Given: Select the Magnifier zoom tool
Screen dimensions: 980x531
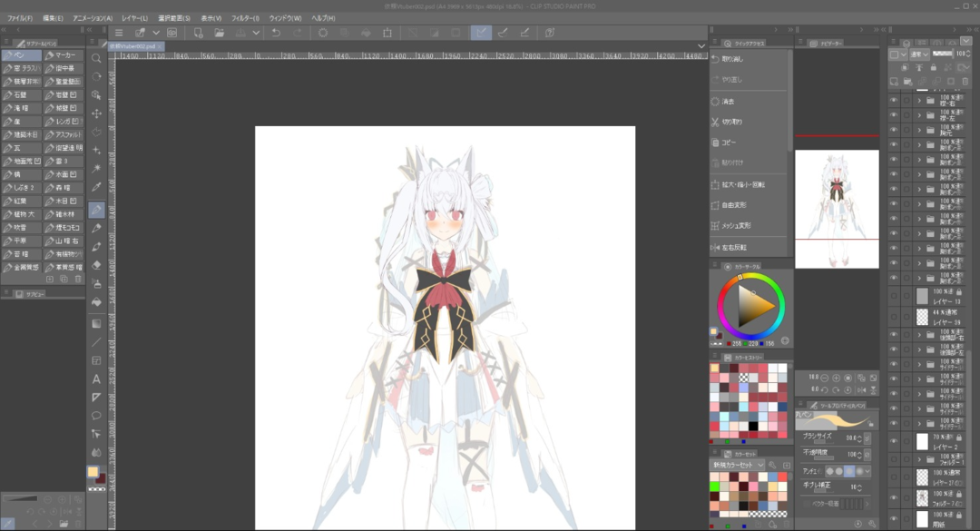Looking at the screenshot, I should point(96,58).
